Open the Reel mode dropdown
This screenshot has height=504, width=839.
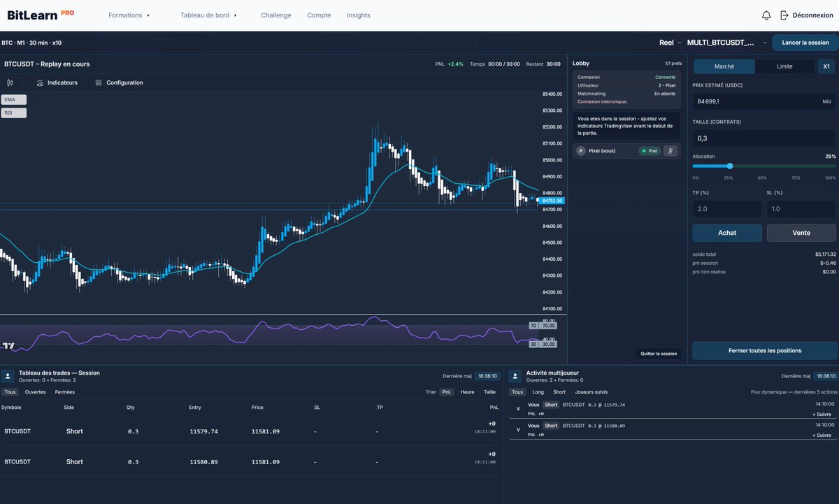click(668, 42)
